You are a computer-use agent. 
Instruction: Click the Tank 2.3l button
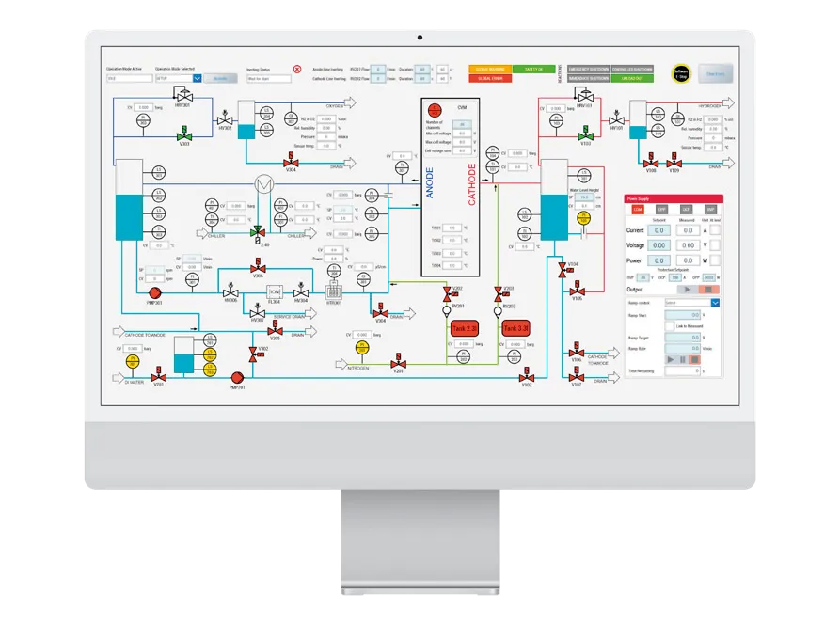point(465,328)
